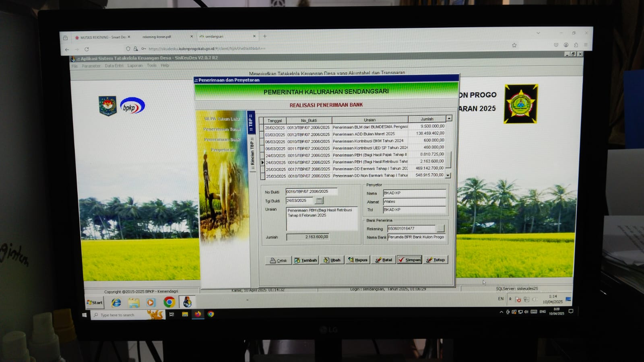This screenshot has width=644, height=362.
Task: Select SILPA Tahun Lalu in sidebar
Action: [221, 119]
